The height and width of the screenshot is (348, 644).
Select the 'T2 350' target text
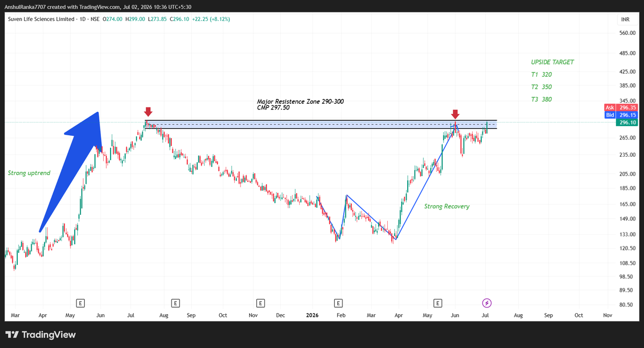541,86
